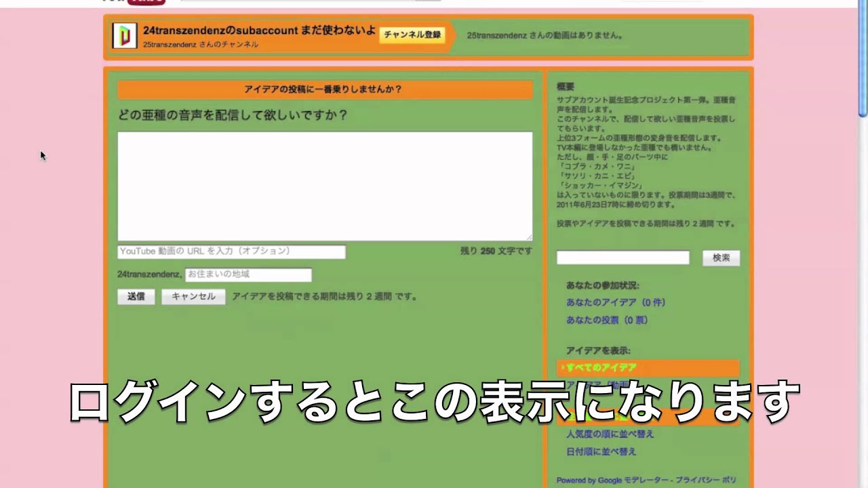Click the text 残り 250 文字です
Image resolution: width=868 pixels, height=488 pixels.
point(496,251)
